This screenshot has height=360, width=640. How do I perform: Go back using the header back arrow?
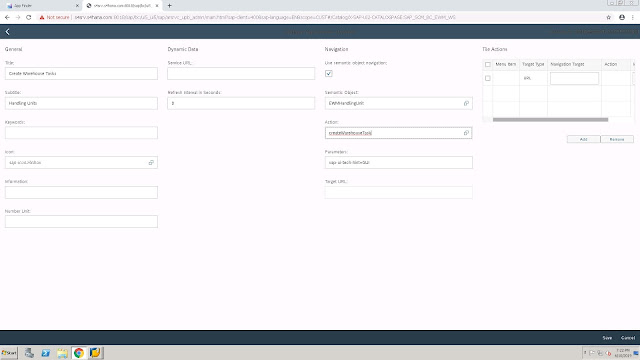tap(7, 32)
